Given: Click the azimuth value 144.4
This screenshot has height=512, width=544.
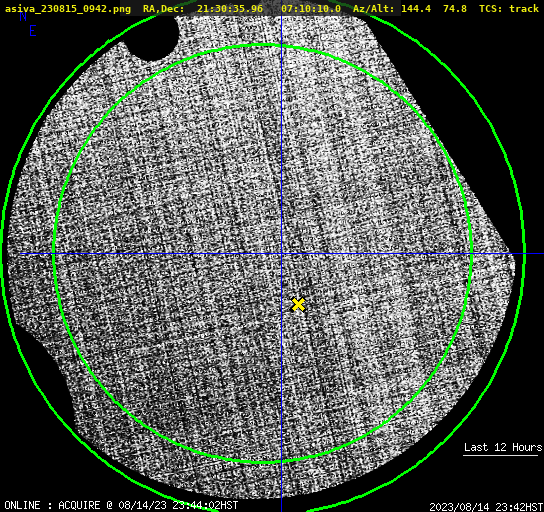Looking at the screenshot, I should pos(416,8).
